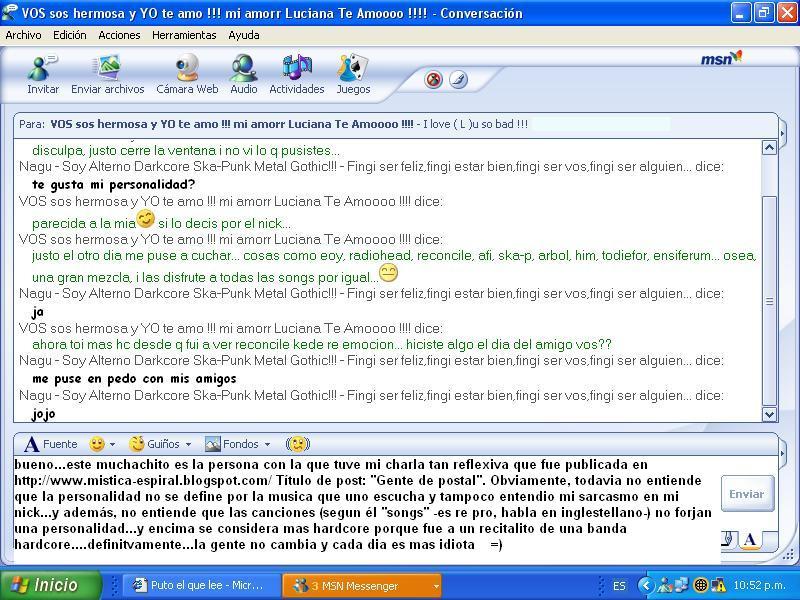Screen dimensions: 800x600
Task: Click the smiley emoticon picker icon
Action: point(96,444)
